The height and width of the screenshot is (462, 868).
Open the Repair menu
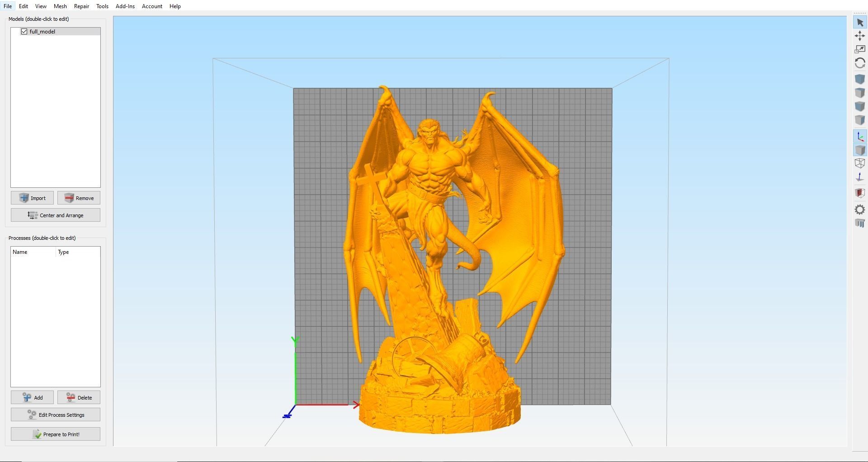(81, 6)
